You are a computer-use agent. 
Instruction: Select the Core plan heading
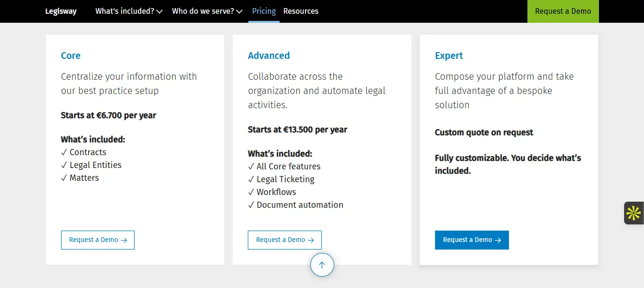[x=71, y=56]
